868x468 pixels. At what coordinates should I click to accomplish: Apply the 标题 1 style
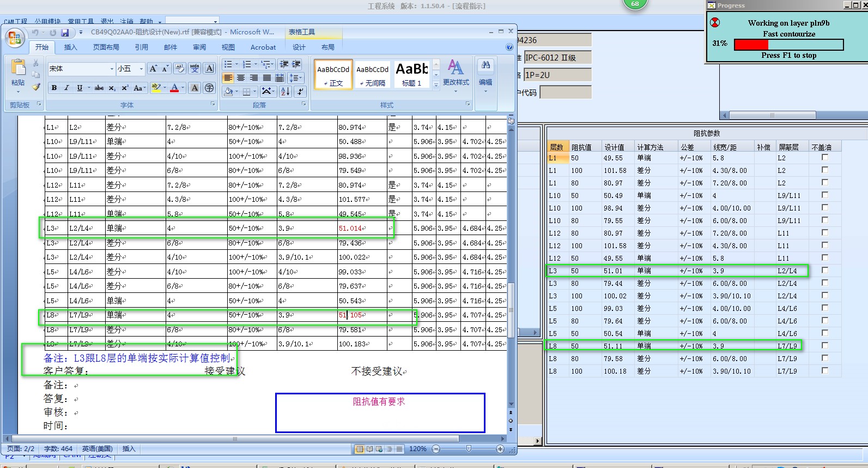click(412, 74)
